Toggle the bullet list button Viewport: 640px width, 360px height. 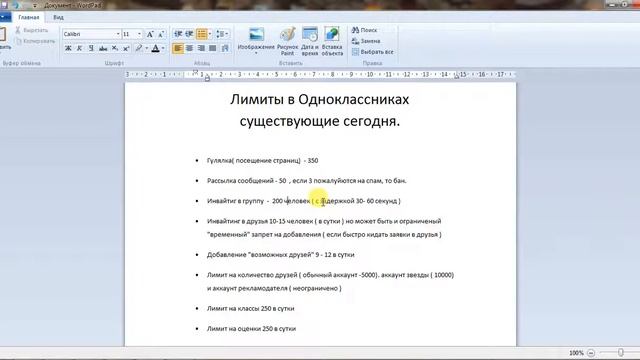point(202,34)
